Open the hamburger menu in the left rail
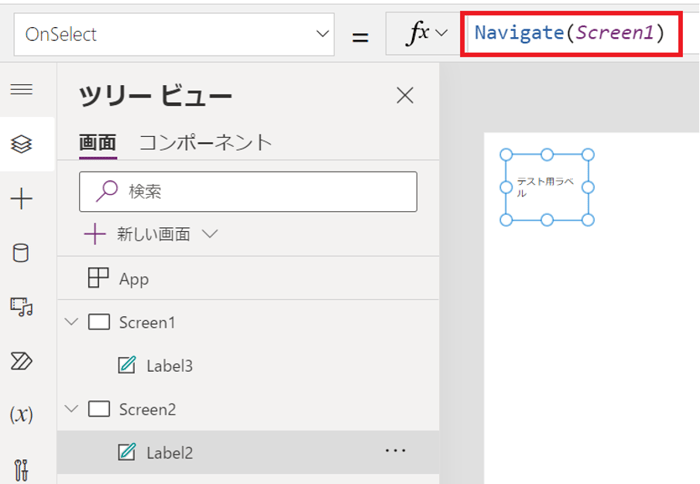Image resolution: width=700 pixels, height=484 pixels. 21,89
